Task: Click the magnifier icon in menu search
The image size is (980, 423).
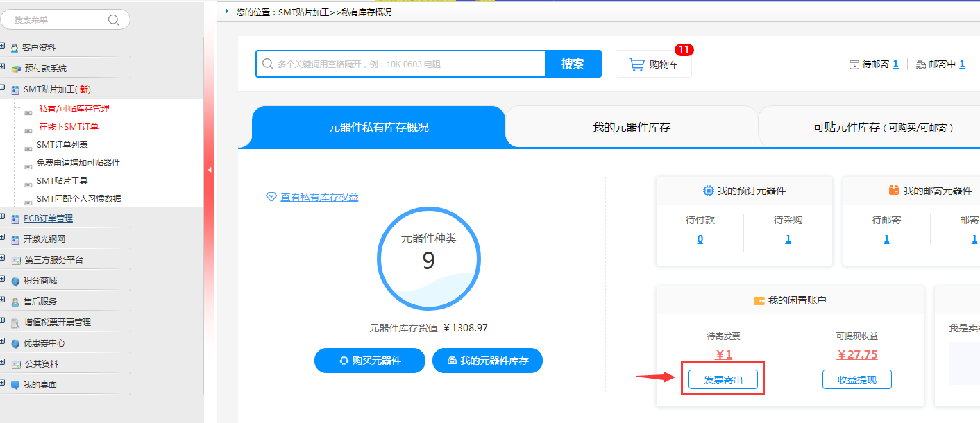Action: point(114,20)
